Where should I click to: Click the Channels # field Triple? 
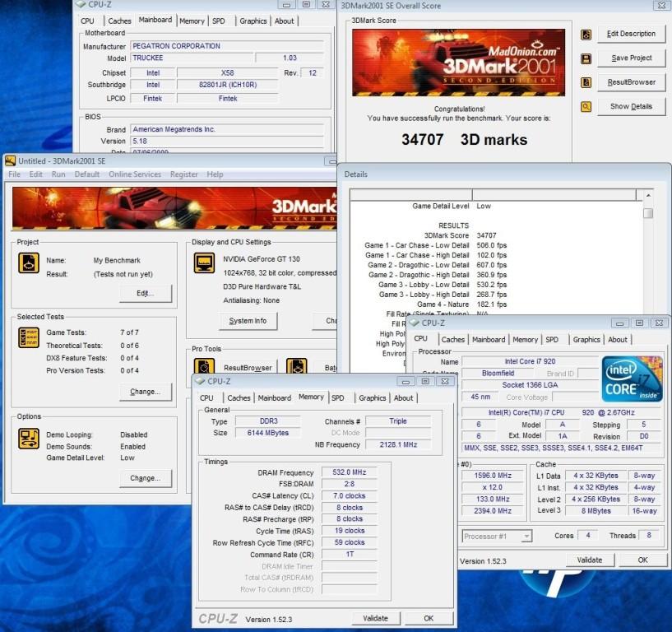click(x=398, y=421)
